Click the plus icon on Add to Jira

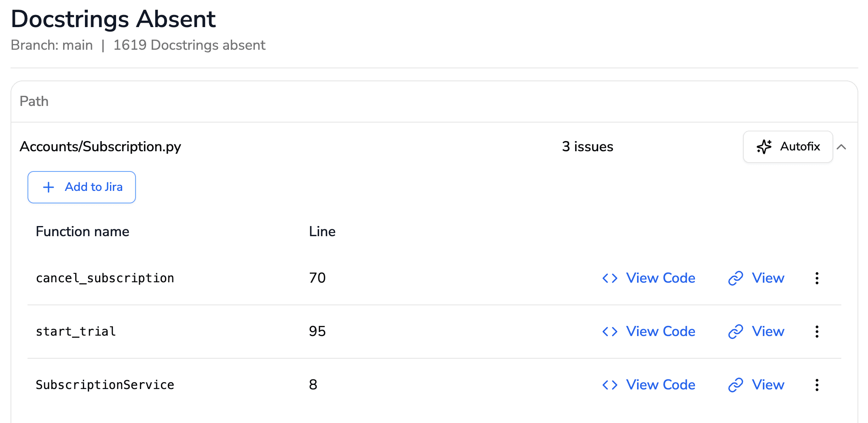(x=48, y=187)
